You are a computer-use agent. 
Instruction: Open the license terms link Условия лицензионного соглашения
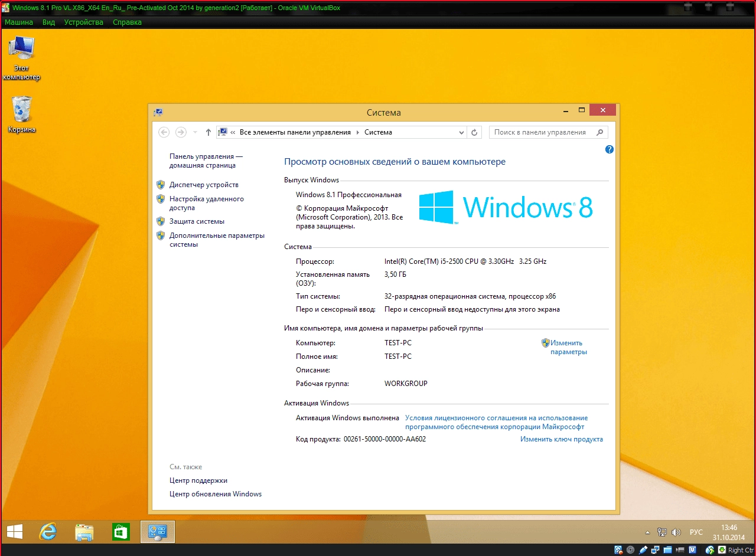click(496, 422)
